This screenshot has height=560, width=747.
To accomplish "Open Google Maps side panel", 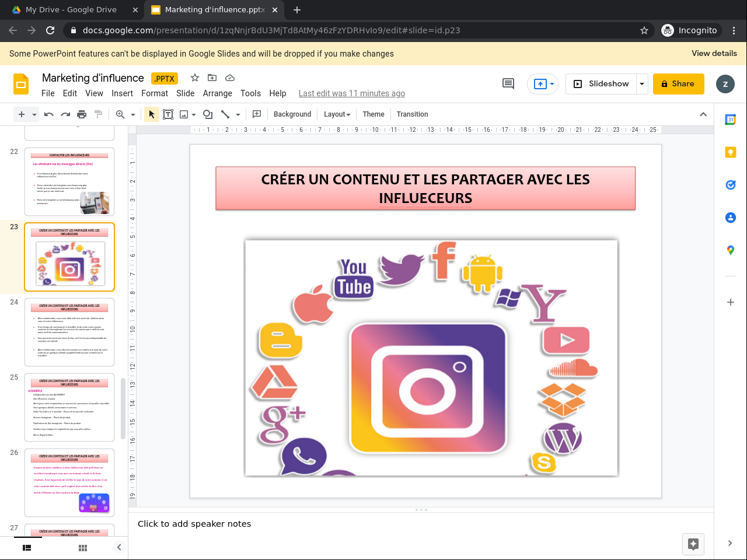I will point(731,250).
